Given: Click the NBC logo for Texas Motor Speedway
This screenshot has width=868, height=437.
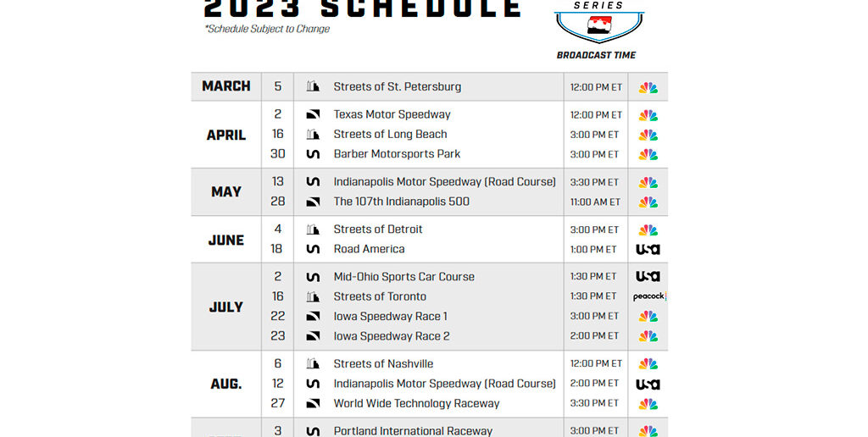Looking at the screenshot, I should pyautogui.click(x=648, y=115).
